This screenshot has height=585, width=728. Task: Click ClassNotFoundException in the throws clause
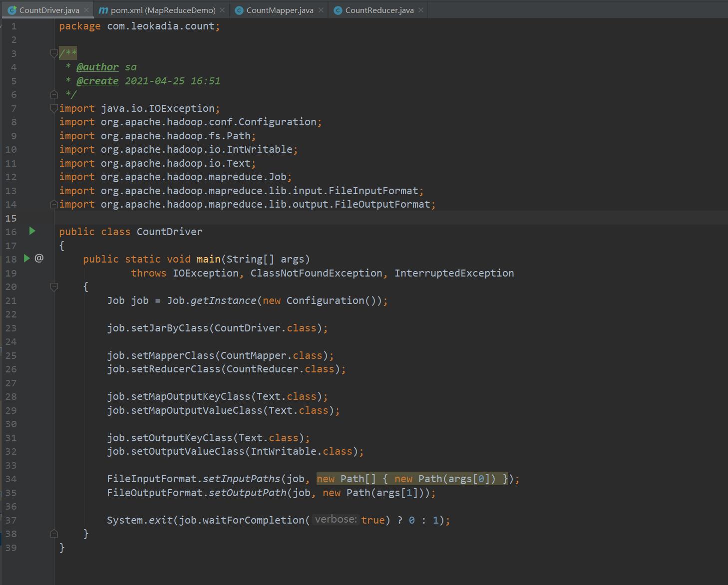[317, 273]
